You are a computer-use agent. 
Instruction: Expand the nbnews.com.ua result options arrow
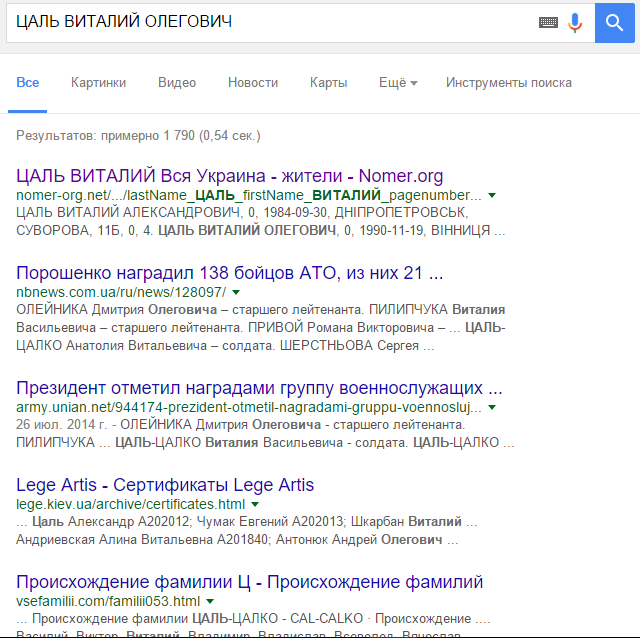click(236, 292)
